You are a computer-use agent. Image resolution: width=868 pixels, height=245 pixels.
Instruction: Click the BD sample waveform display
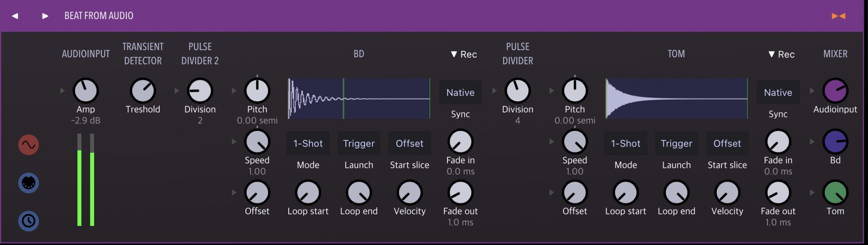pos(359,99)
